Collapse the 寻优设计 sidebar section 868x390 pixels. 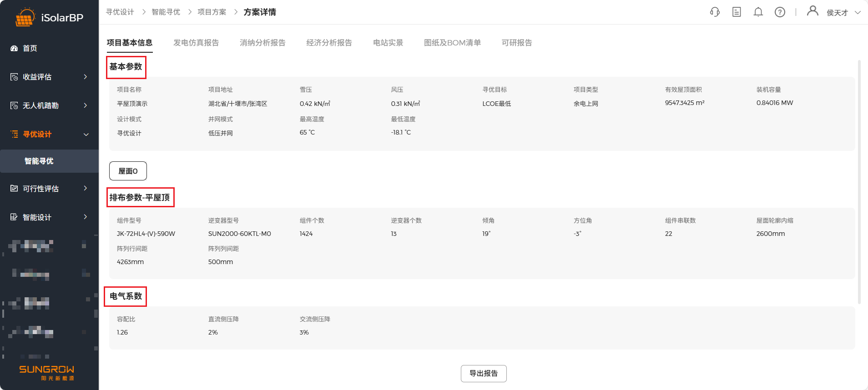coord(49,134)
